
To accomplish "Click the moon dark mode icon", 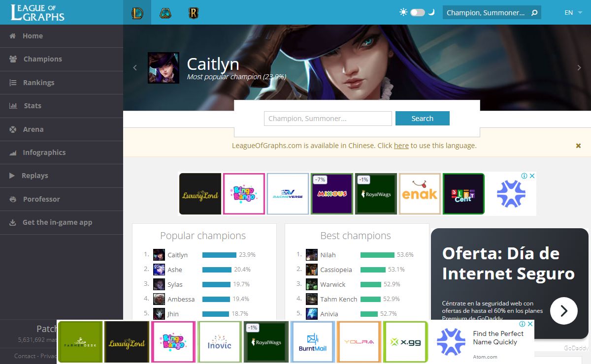I will [x=431, y=12].
